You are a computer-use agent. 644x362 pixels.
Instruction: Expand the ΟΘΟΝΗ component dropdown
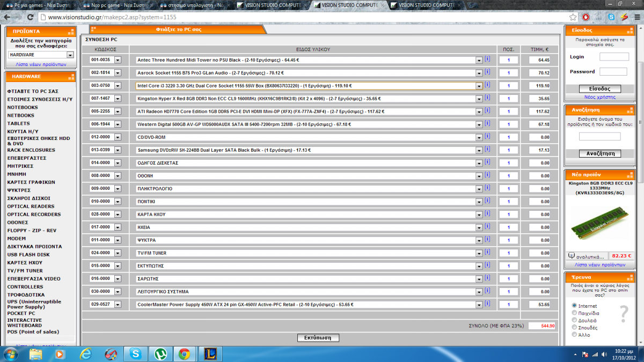(479, 176)
